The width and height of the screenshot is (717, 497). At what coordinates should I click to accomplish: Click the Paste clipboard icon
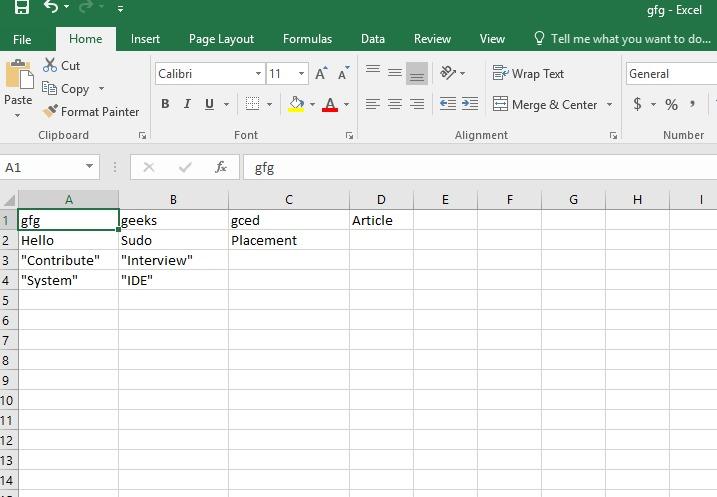19,75
